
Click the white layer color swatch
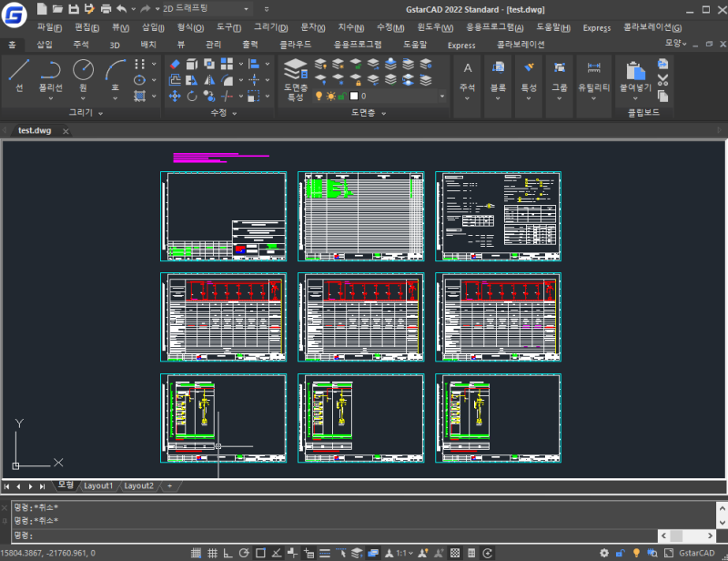coord(354,97)
